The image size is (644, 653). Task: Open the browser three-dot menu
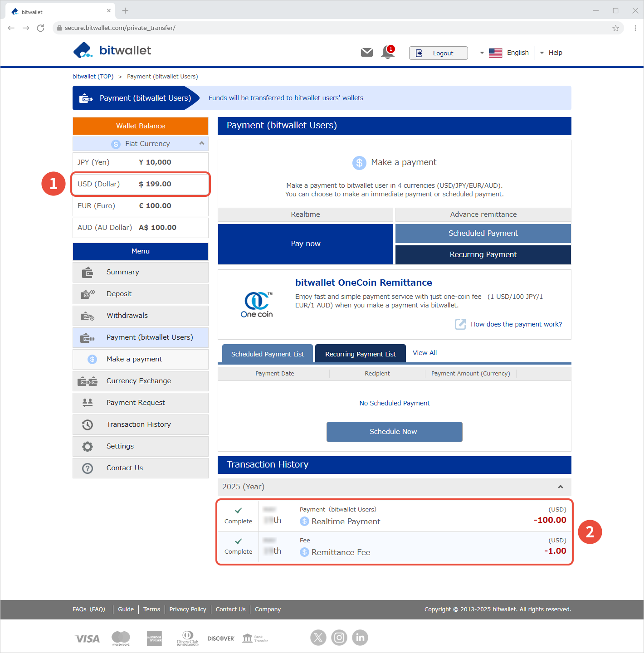pyautogui.click(x=635, y=28)
